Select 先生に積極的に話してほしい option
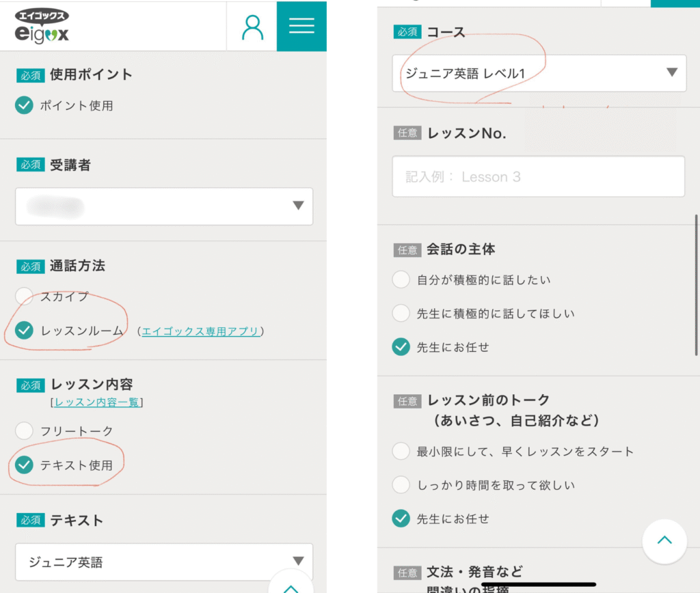700x593 pixels. (401, 314)
